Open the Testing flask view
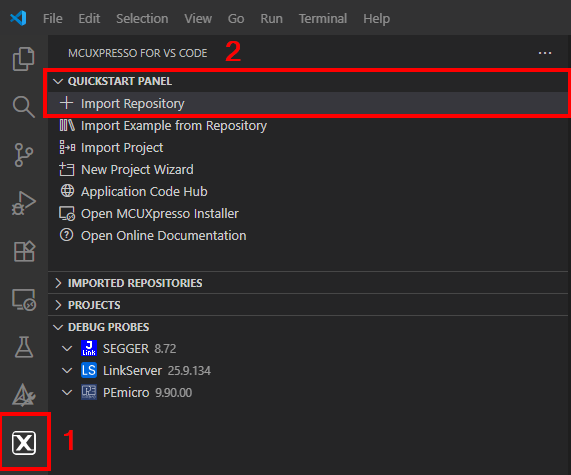This screenshot has height=475, width=571. [24, 347]
